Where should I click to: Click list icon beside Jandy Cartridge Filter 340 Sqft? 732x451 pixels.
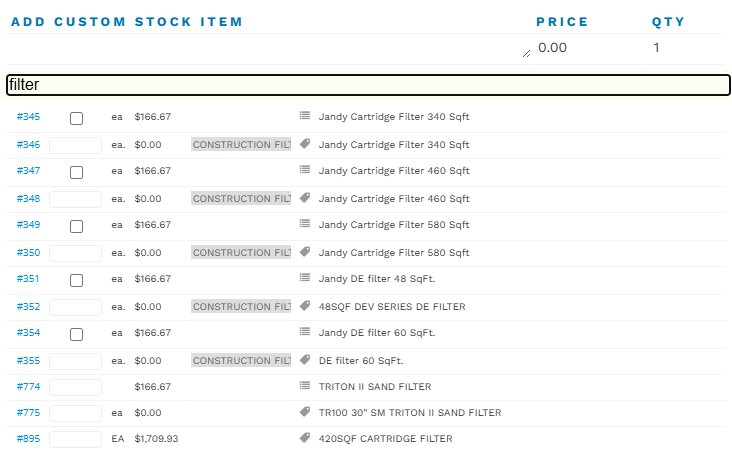pos(305,117)
